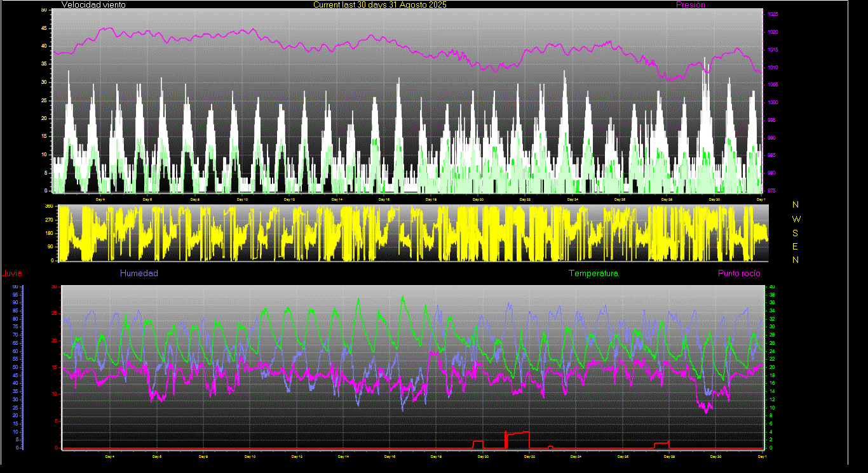The image size is (868, 473).
Task: Click '980' on the pressure axis
Action: 772,173
